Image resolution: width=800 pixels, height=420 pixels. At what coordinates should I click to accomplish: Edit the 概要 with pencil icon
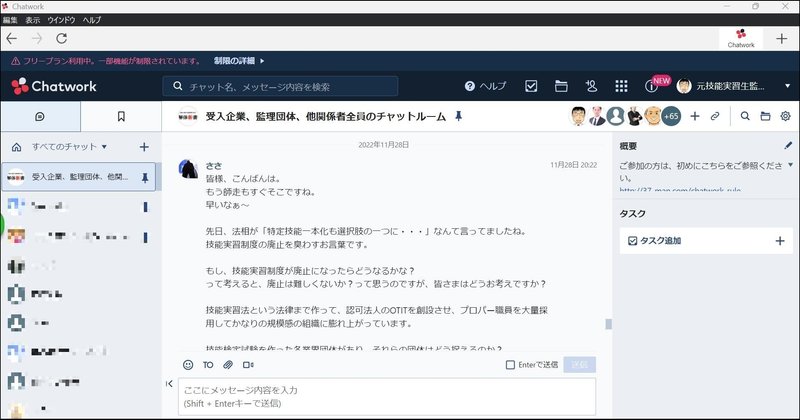788,145
